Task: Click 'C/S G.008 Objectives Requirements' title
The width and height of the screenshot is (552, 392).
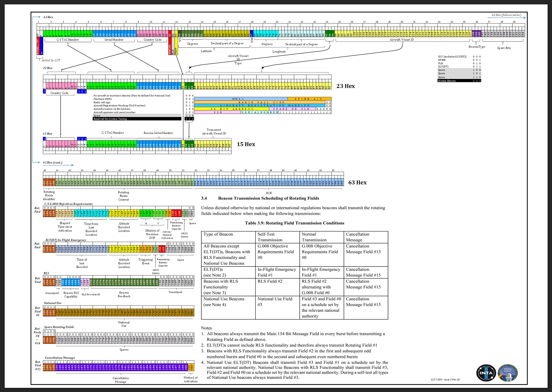Action: click(68, 204)
